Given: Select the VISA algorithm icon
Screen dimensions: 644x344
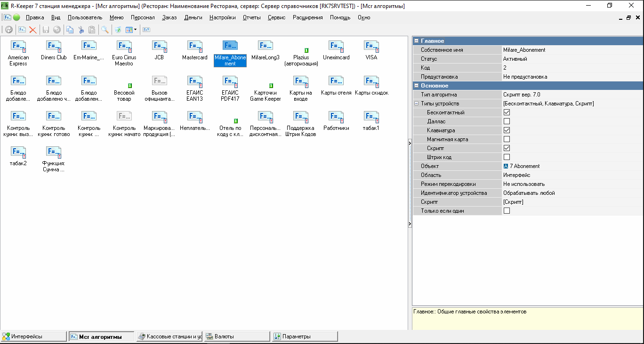Looking at the screenshot, I should (371, 46).
